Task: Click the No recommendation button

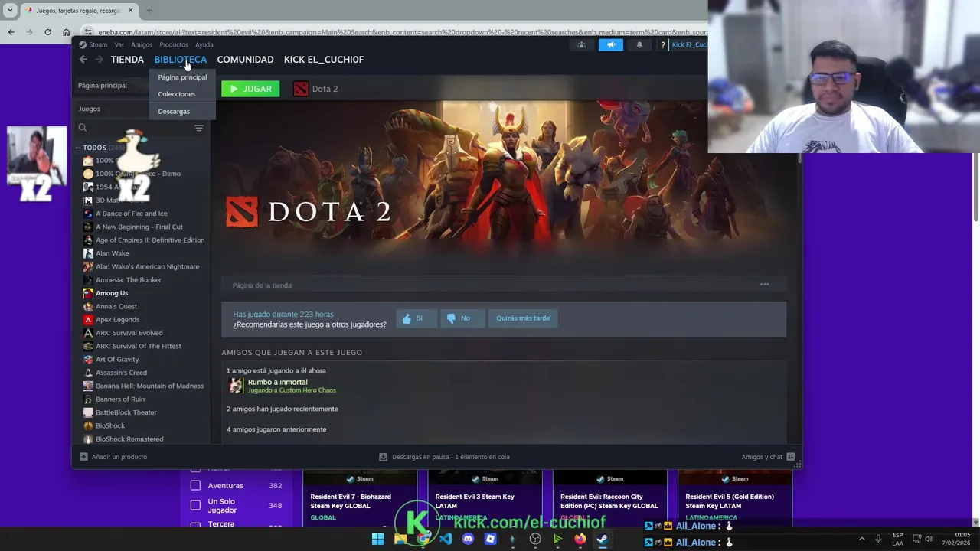Action: [462, 318]
